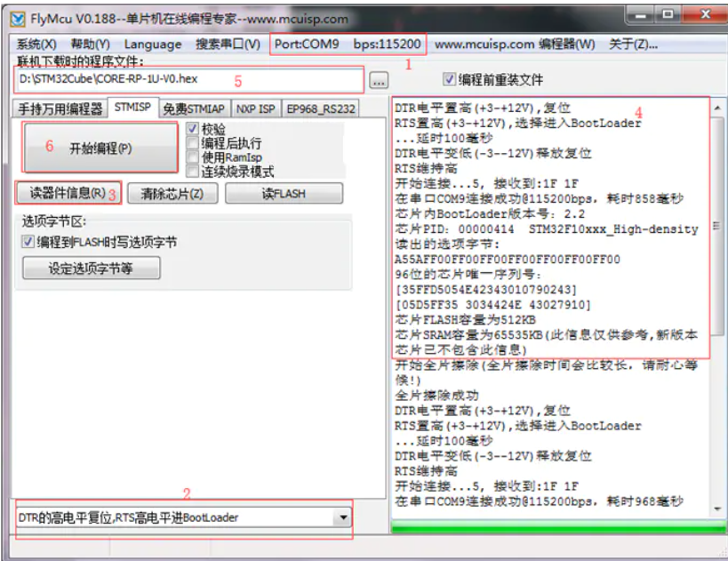Open the 搜索串口(V) menu
The width and height of the screenshot is (728, 561).
click(x=228, y=44)
